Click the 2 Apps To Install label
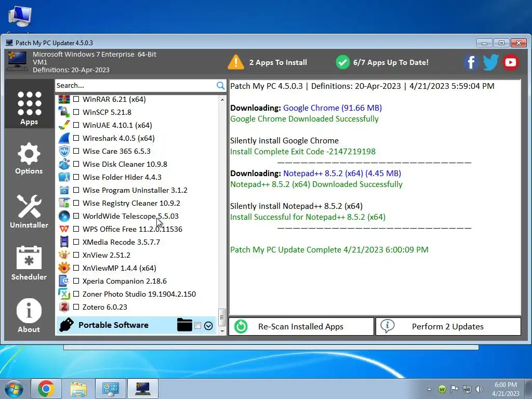 pyautogui.click(x=278, y=62)
